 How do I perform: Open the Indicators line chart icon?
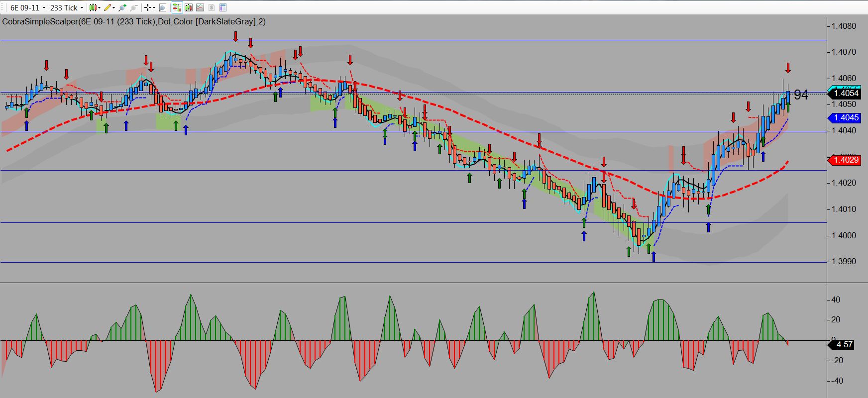click(200, 7)
